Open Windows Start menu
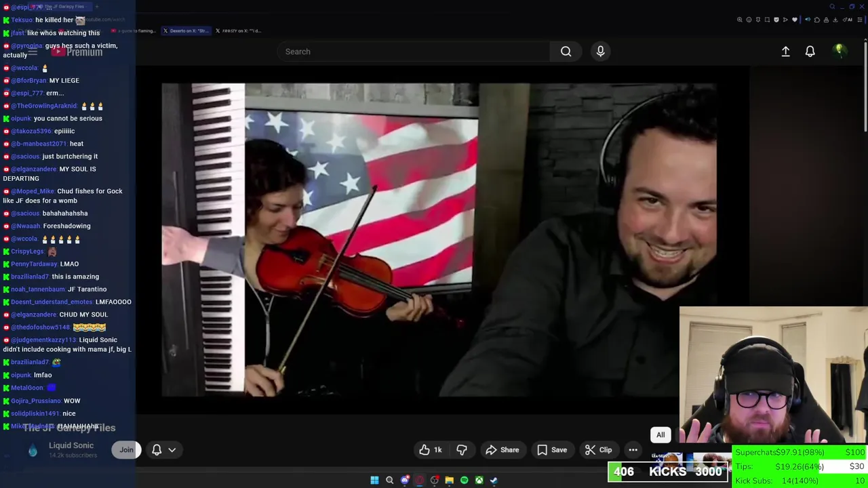This screenshot has width=868, height=488. click(x=374, y=480)
